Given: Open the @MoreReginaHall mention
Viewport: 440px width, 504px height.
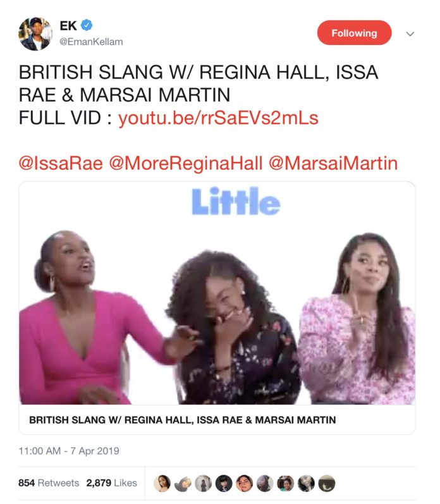Looking at the screenshot, I should pyautogui.click(x=186, y=163).
